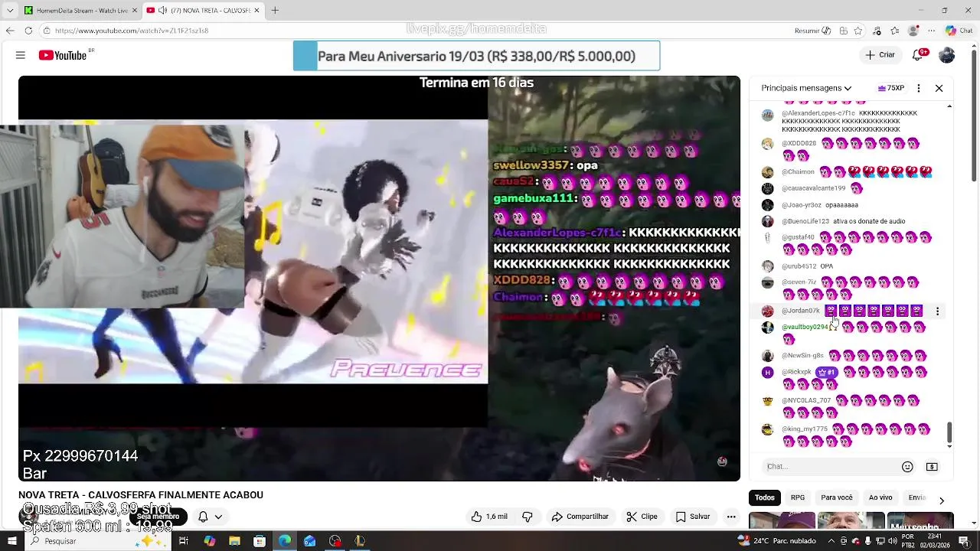Show next category chips arrow
Screen dimensions: 980x551
click(x=942, y=500)
